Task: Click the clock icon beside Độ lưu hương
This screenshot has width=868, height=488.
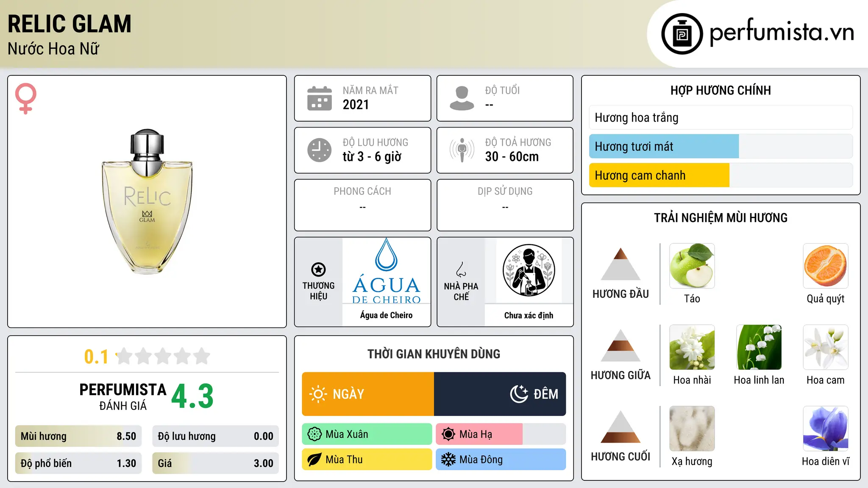Action: (x=320, y=150)
